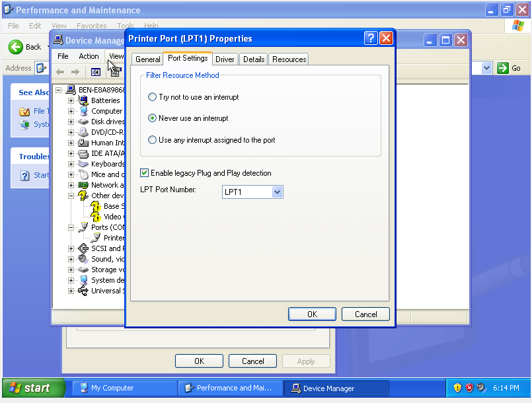Expand the Batteries node
Viewport: 532px width, 403px height.
click(71, 100)
